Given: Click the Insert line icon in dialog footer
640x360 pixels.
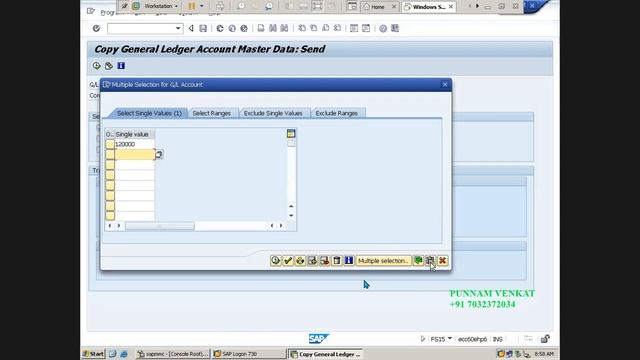Looking at the screenshot, I should [312, 260].
